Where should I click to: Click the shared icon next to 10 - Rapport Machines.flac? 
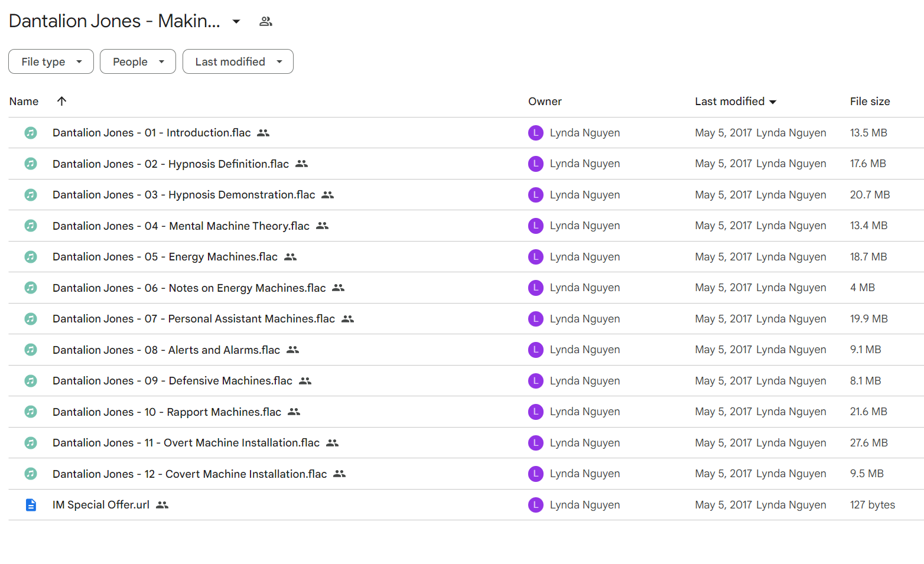click(294, 412)
